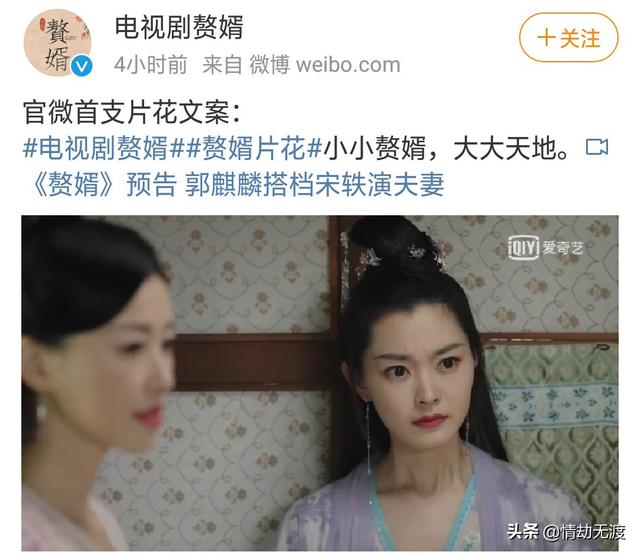Click the iQIYI logo watermark
Viewport: 640px width, 555px height.
[523, 247]
